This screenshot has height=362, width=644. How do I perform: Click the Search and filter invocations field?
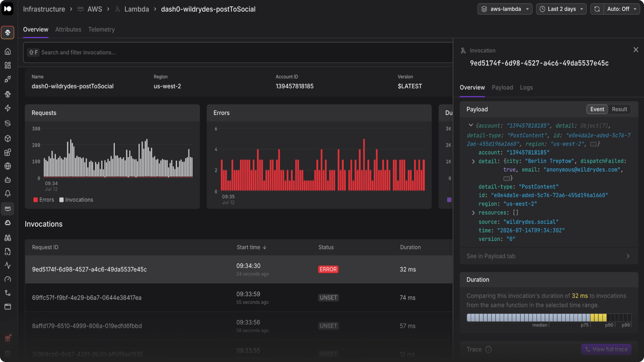[238, 53]
